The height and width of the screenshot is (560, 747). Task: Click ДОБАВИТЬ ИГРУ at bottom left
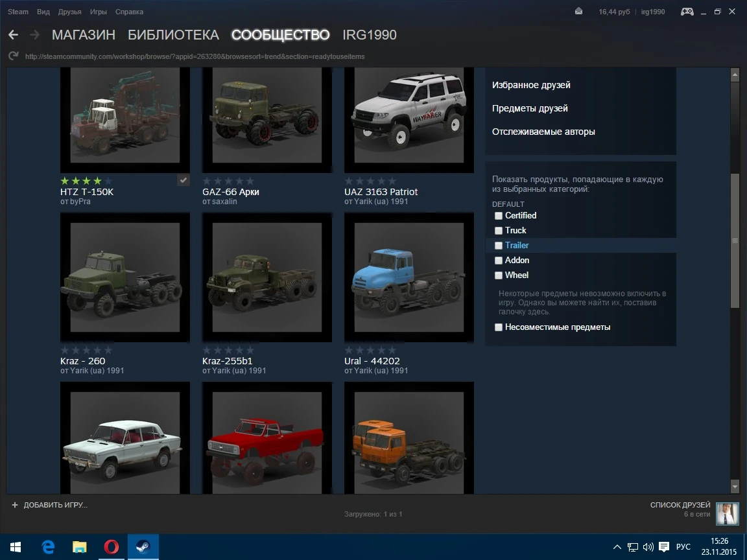coord(50,504)
